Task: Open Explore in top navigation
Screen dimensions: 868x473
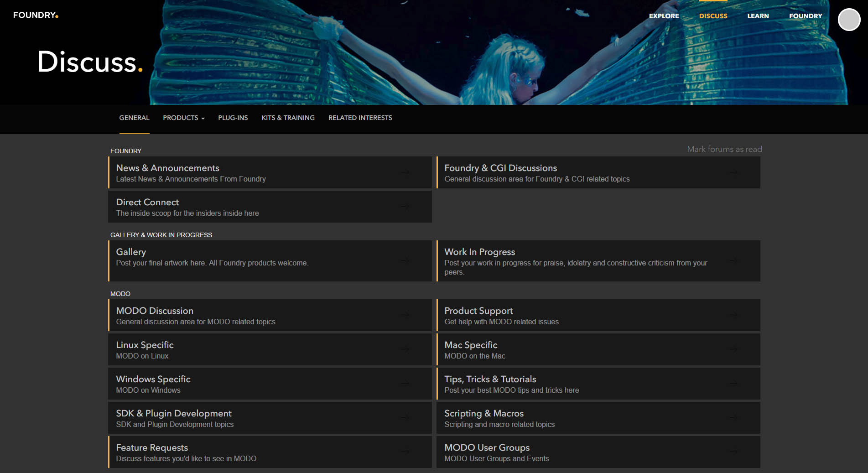Action: click(x=664, y=16)
